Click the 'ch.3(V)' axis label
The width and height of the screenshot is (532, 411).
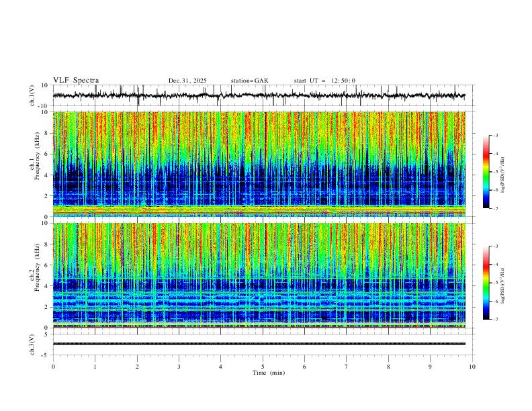pos(32,345)
